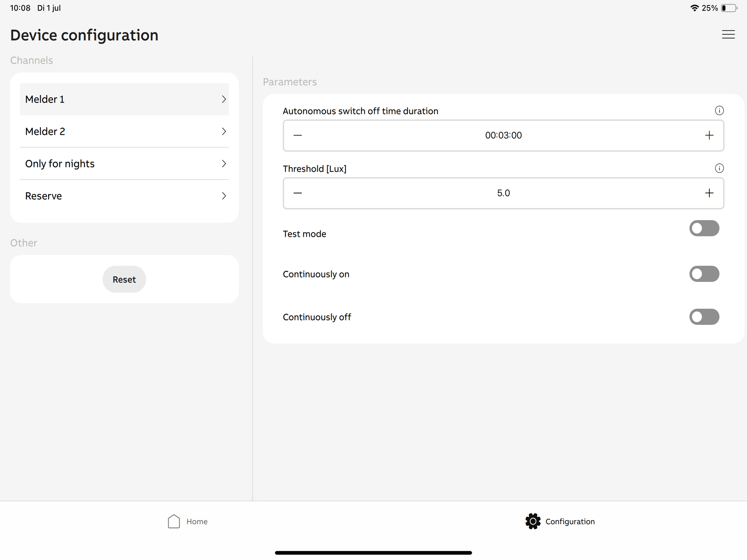Expand Melder 1 via its chevron

tap(224, 99)
